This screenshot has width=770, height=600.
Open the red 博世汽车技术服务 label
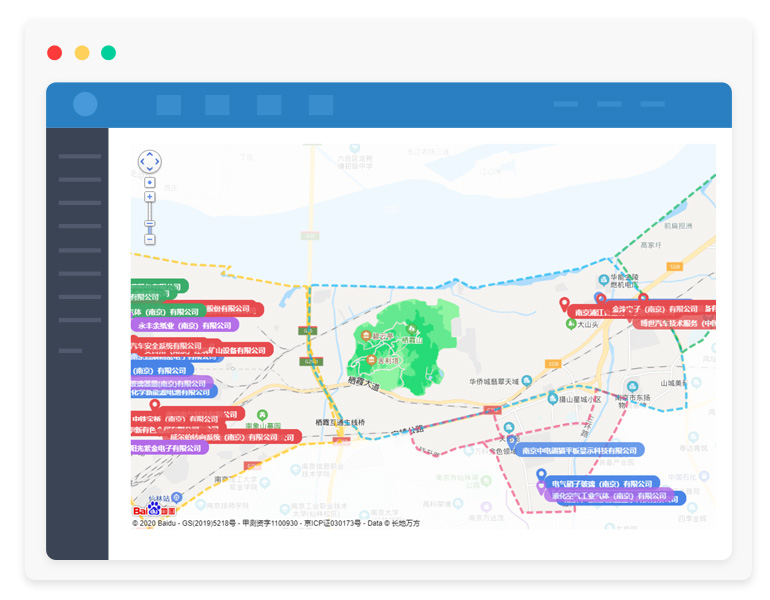tap(674, 324)
